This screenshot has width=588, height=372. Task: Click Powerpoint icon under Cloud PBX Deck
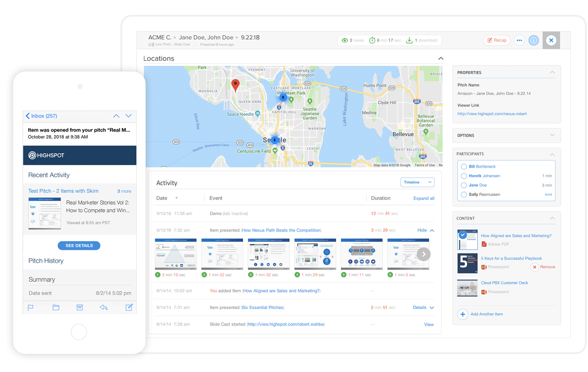pos(484,292)
